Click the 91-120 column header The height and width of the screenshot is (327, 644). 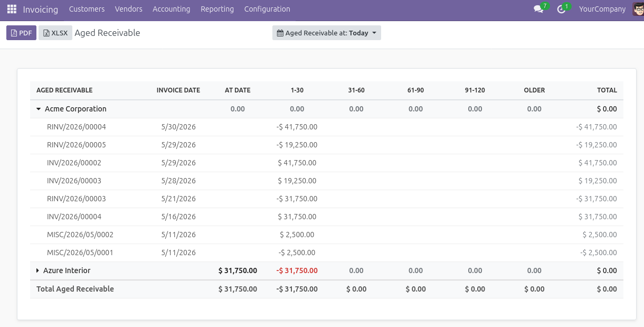point(475,90)
